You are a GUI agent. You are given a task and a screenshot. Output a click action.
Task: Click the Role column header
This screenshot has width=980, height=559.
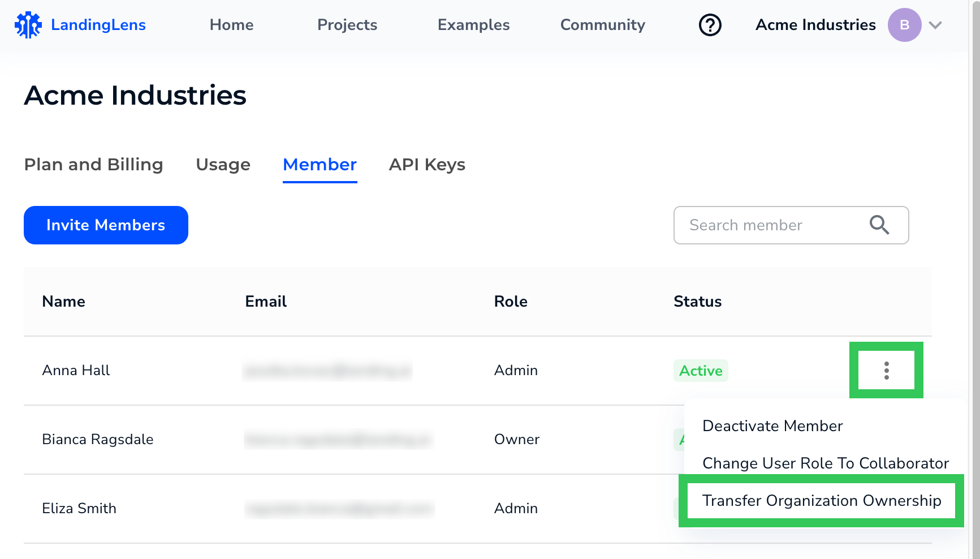coord(511,302)
